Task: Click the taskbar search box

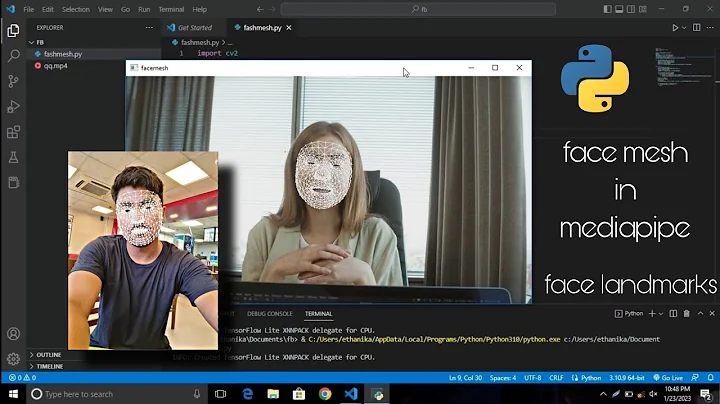Action: pyautogui.click(x=115, y=394)
